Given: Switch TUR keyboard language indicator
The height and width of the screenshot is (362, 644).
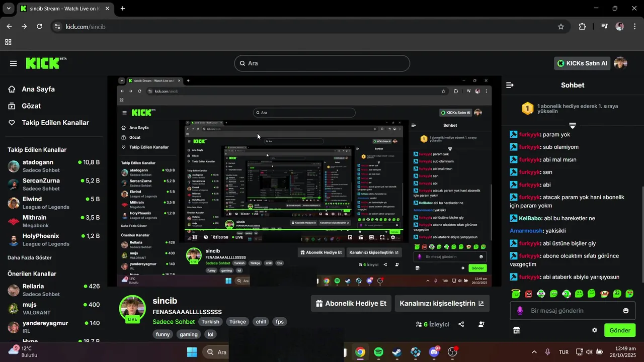Looking at the screenshot, I should pyautogui.click(x=563, y=352).
